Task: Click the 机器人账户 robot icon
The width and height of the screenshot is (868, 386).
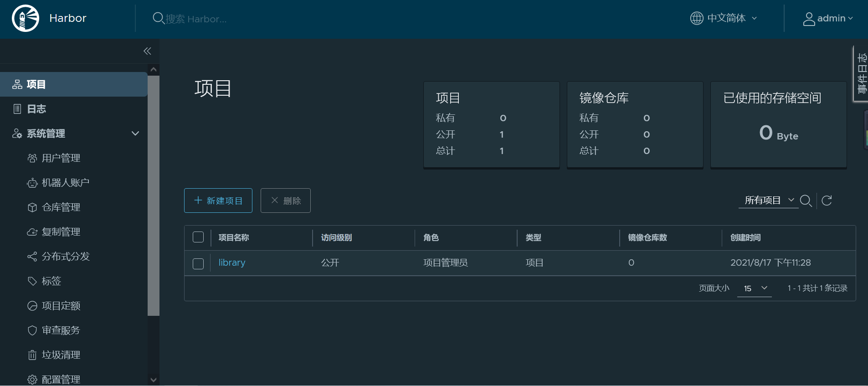Action: tap(32, 183)
